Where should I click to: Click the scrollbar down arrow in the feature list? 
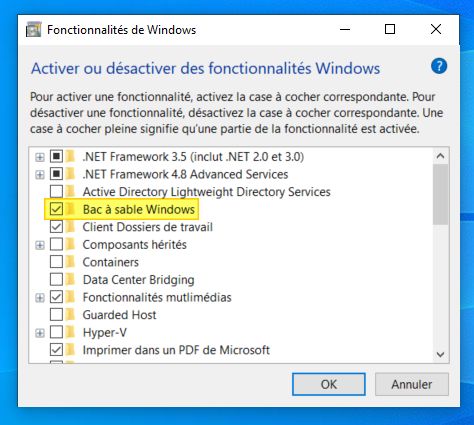(x=440, y=354)
